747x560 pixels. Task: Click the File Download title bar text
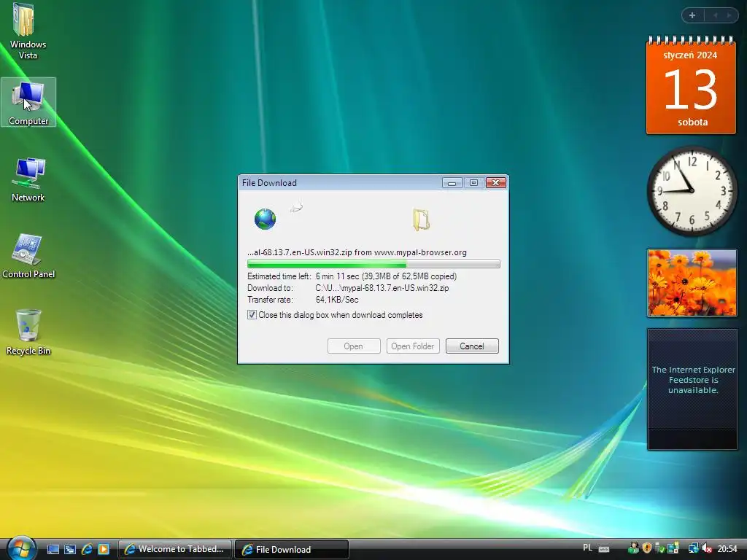pyautogui.click(x=269, y=183)
